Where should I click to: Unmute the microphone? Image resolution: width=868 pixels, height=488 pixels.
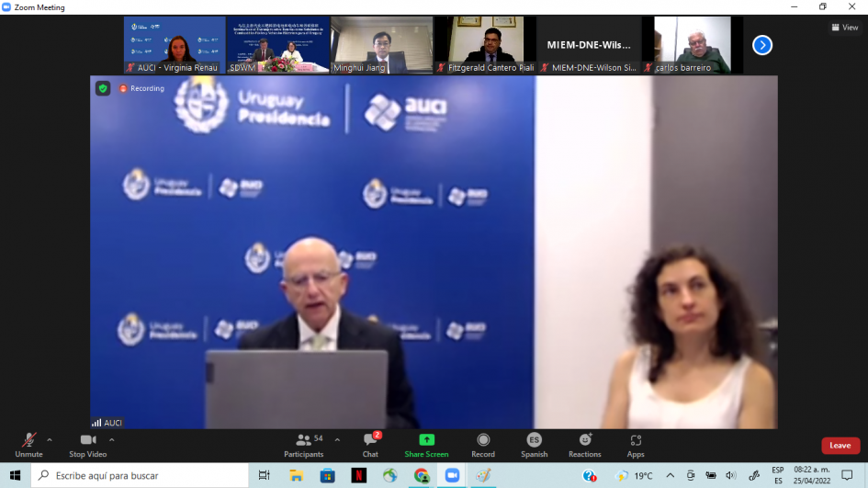(x=28, y=446)
